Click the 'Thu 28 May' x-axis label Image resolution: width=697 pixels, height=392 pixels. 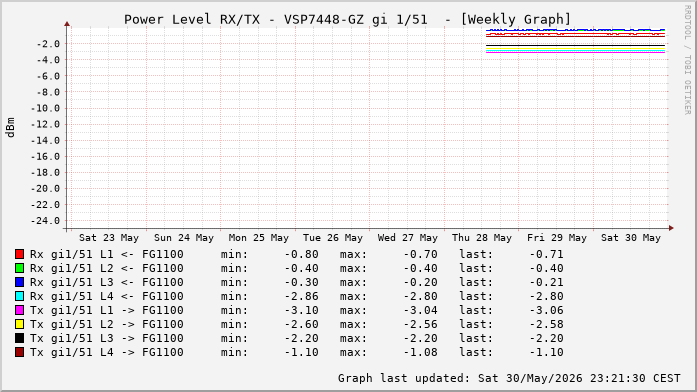[482, 238]
